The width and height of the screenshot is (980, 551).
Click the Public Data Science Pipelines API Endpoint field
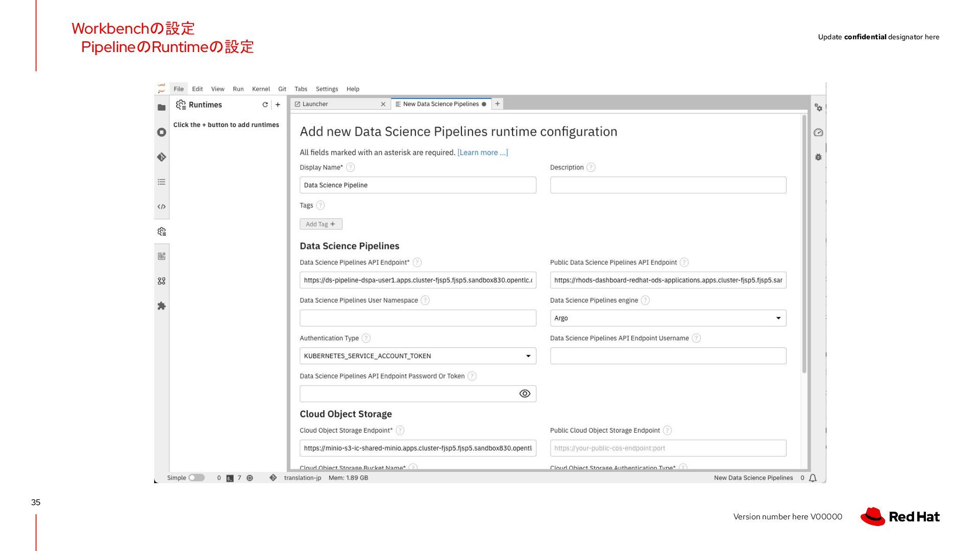pos(668,280)
